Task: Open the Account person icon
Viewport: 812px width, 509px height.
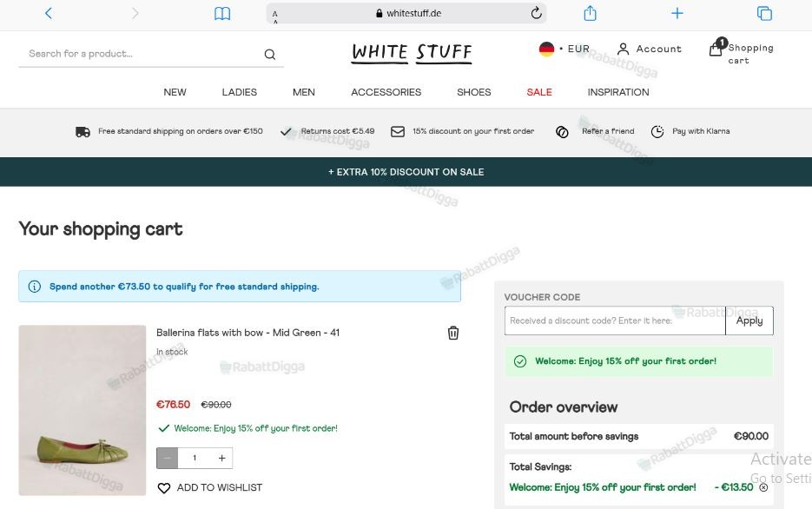Action: (x=623, y=49)
